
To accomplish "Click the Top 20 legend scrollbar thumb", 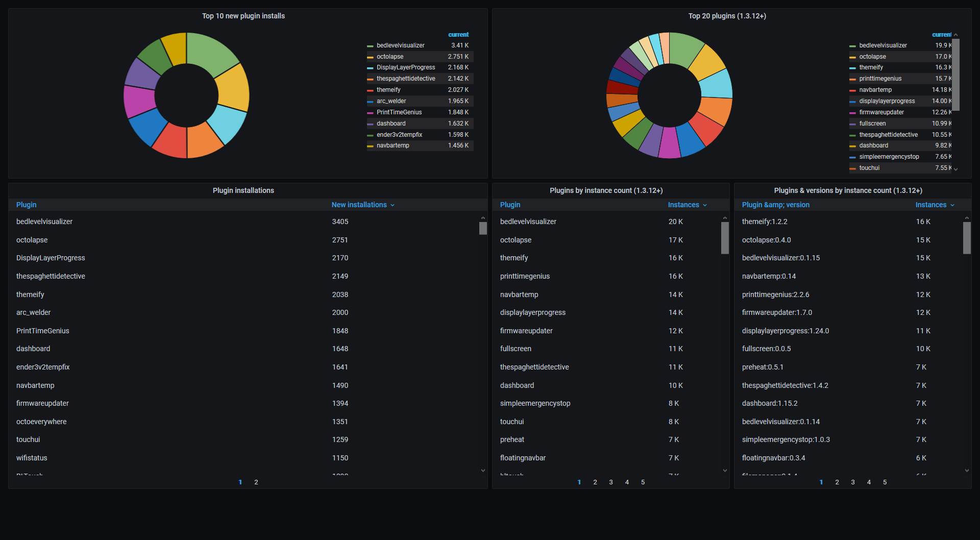I will (x=955, y=75).
